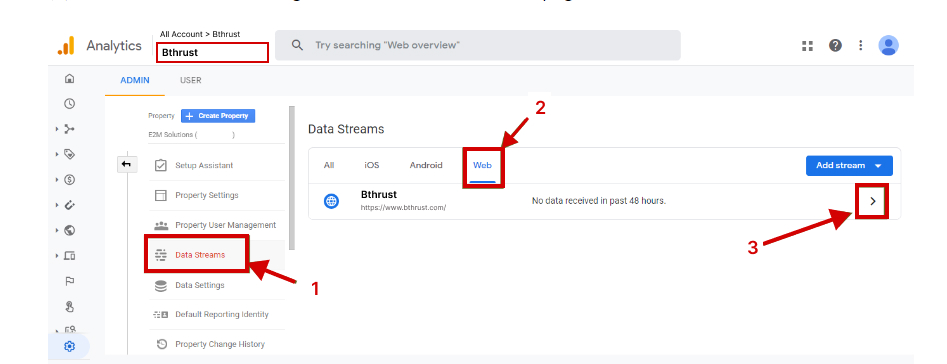Open the globe Demographics icon in sidebar

pos(69,230)
